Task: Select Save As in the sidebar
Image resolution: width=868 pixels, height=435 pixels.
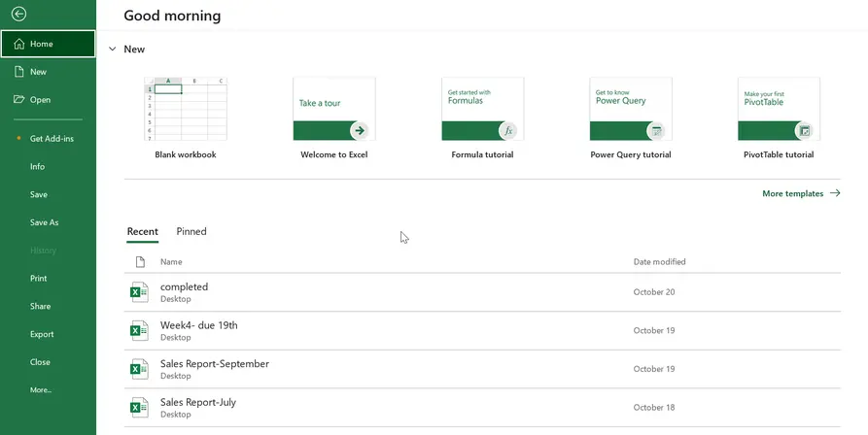Action: tap(45, 222)
